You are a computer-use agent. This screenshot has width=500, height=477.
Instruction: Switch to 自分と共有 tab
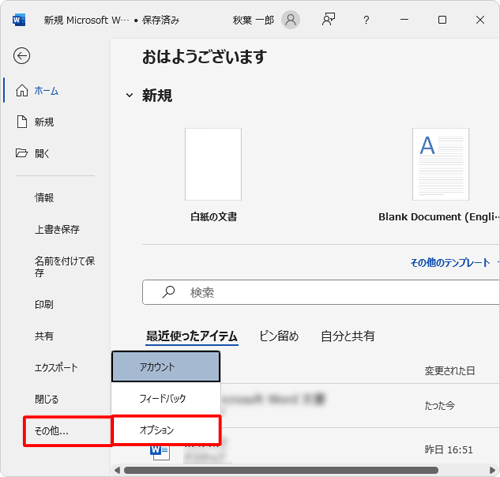[348, 336]
